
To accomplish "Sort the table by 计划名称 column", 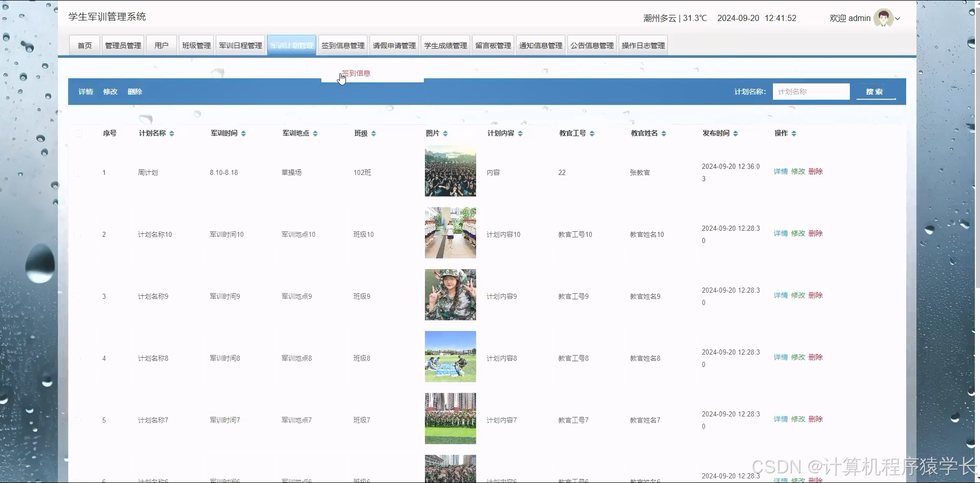I will (172, 133).
